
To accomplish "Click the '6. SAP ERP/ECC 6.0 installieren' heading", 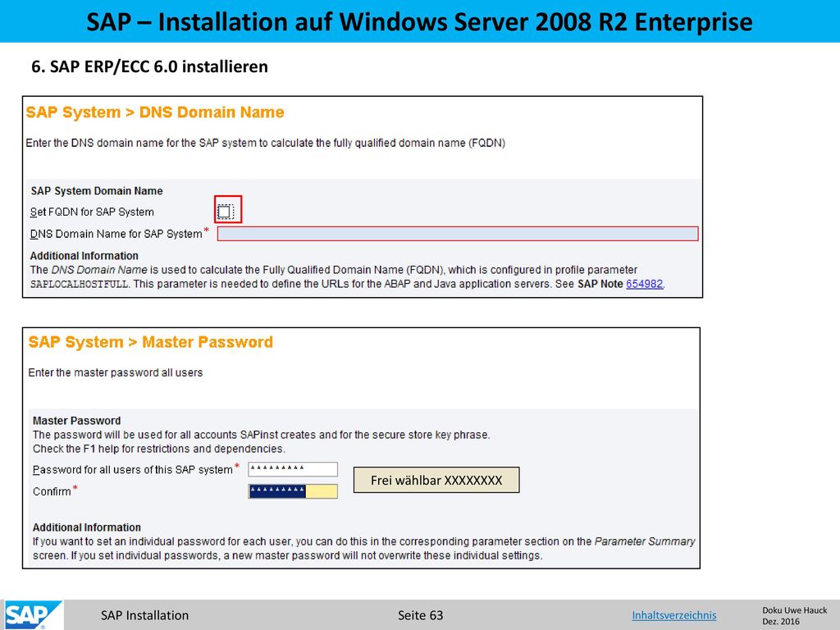I will pos(149,66).
